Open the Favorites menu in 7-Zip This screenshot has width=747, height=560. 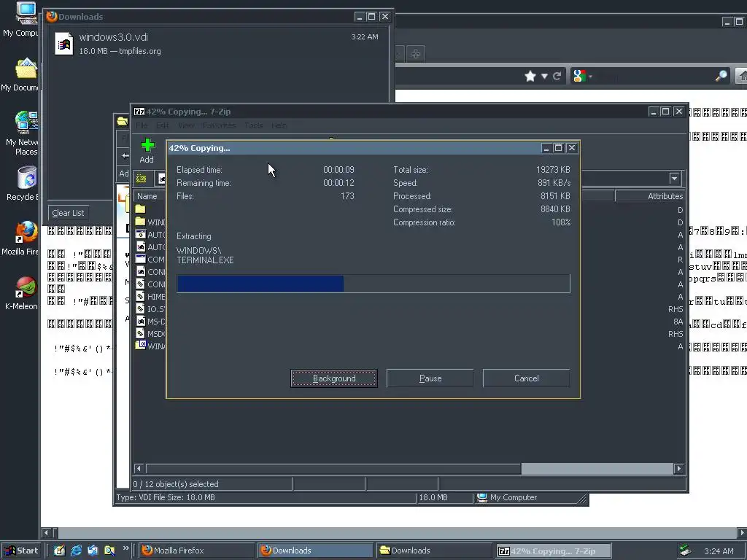tap(219, 125)
